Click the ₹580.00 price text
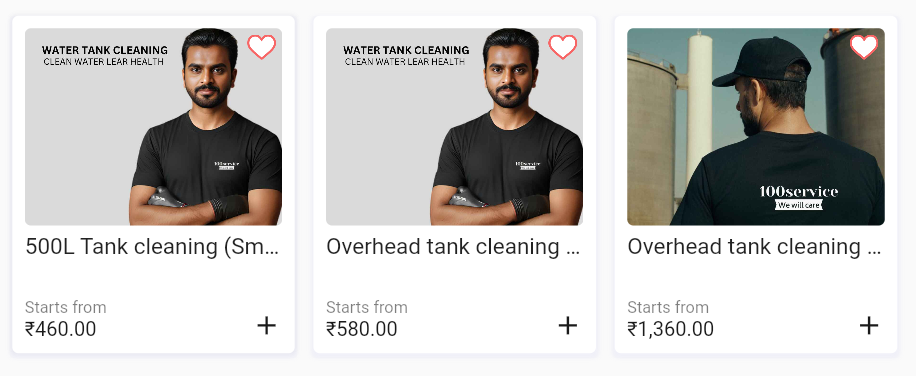This screenshot has width=916, height=376. point(362,329)
